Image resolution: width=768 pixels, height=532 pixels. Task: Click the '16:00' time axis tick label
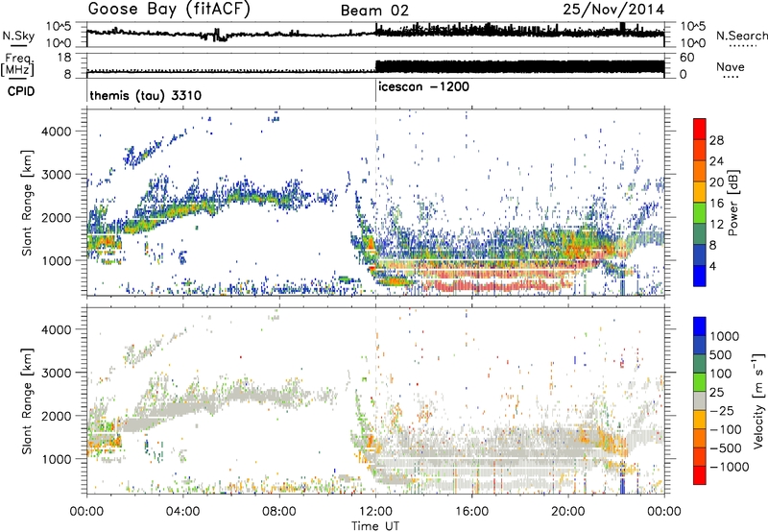click(x=471, y=512)
